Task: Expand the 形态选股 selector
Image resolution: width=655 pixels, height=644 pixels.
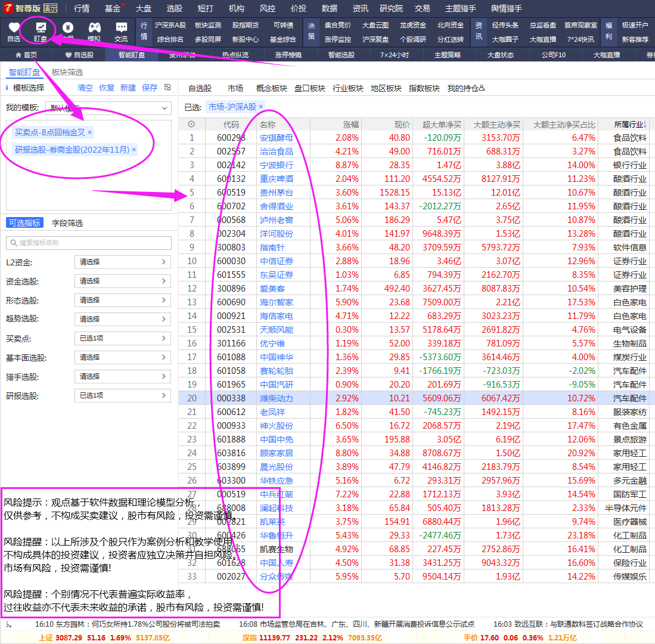Action: [x=122, y=300]
